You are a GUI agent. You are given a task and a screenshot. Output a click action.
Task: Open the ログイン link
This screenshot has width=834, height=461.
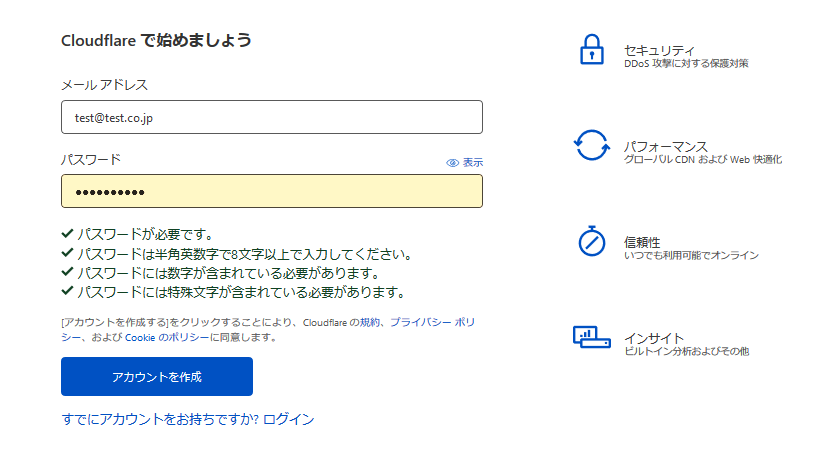[x=289, y=419]
